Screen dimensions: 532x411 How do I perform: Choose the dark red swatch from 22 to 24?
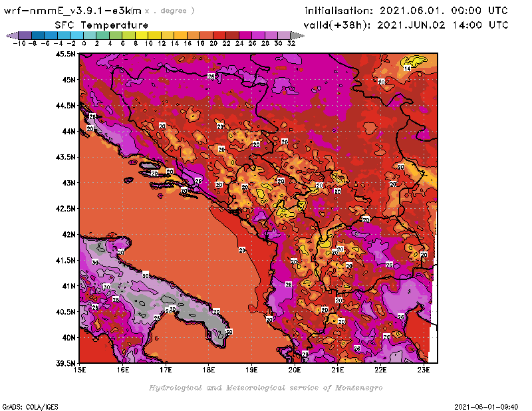232,35
